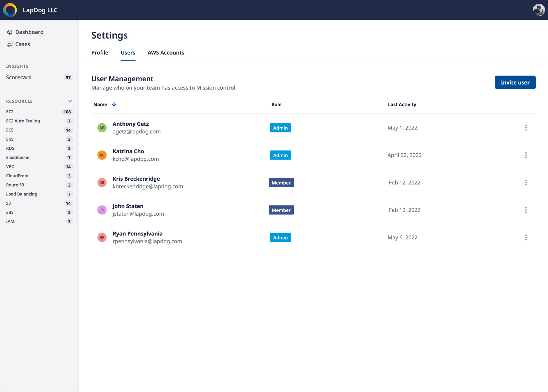This screenshot has height=392, width=548.
Task: Switch to the Profile tab
Action: (x=100, y=53)
